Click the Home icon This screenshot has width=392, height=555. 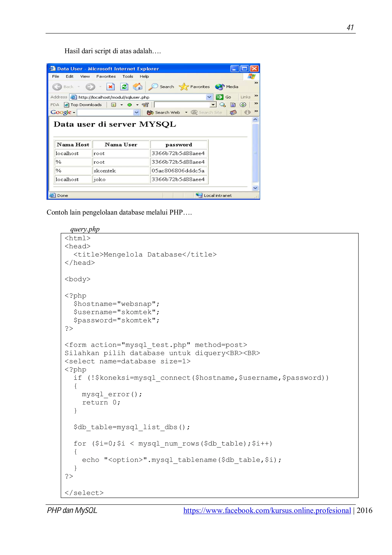[138, 87]
